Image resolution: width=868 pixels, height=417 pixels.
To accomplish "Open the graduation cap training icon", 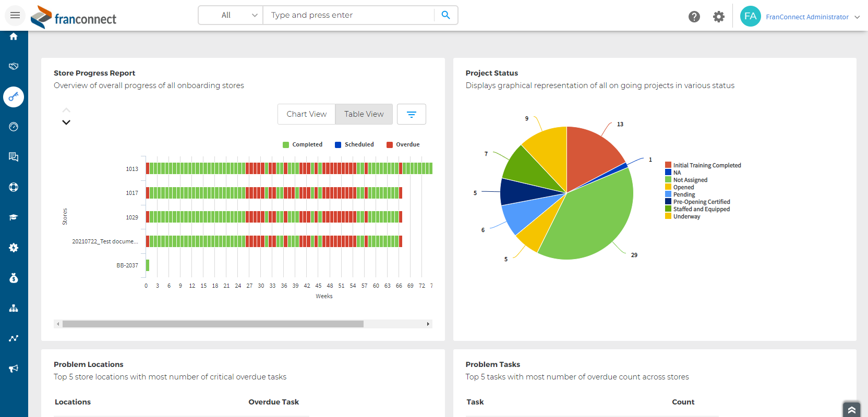I will (14, 217).
